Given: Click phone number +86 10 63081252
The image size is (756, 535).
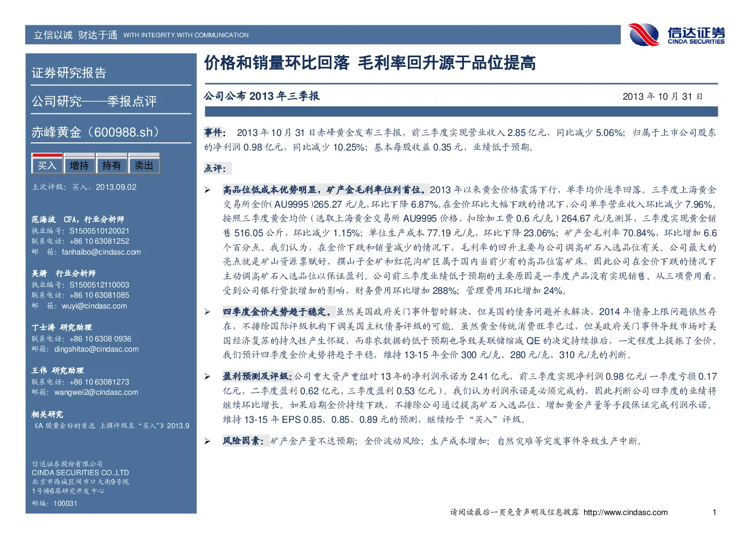Looking at the screenshot, I should click(99, 241).
